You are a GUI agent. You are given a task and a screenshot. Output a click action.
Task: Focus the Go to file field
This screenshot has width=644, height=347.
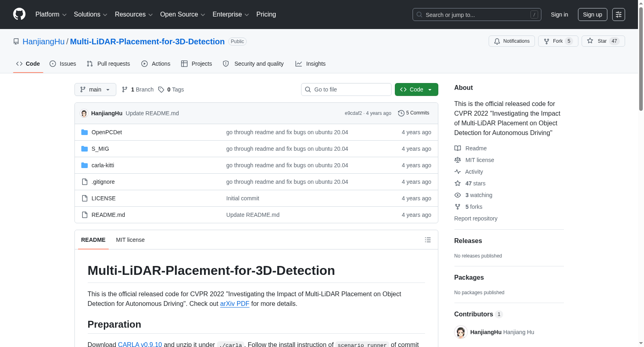[346, 89]
